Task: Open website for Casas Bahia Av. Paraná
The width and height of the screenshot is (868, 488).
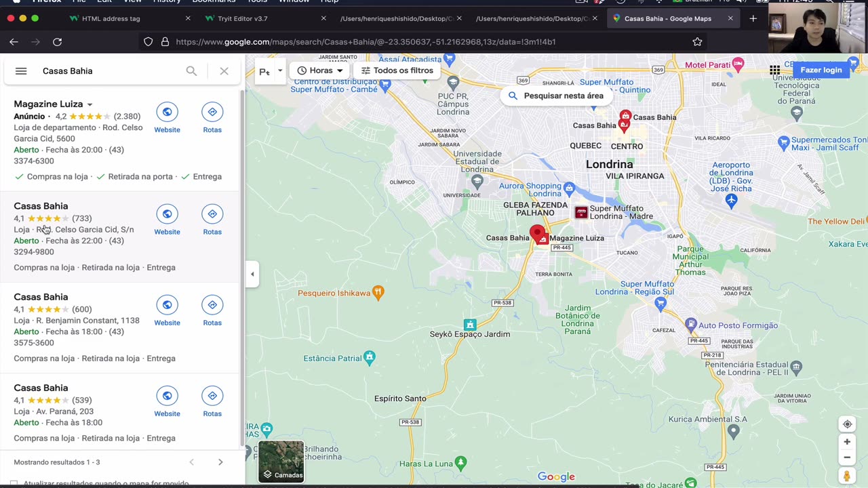Action: click(x=167, y=396)
